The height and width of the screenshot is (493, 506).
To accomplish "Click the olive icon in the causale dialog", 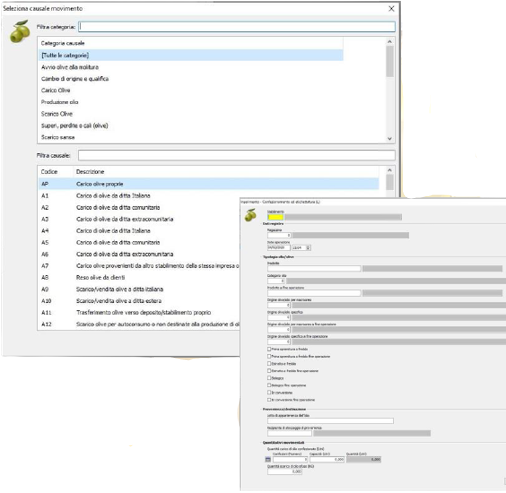I will click(20, 32).
